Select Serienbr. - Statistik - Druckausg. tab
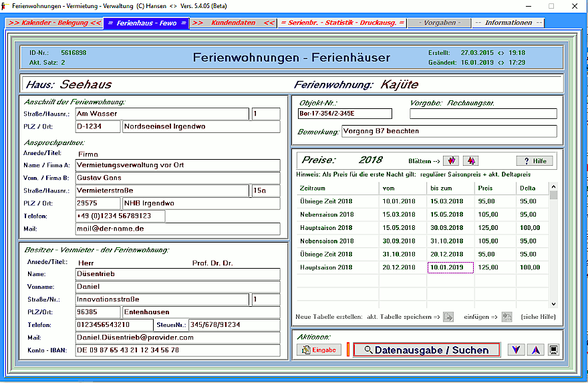The image size is (588, 383). [x=342, y=23]
